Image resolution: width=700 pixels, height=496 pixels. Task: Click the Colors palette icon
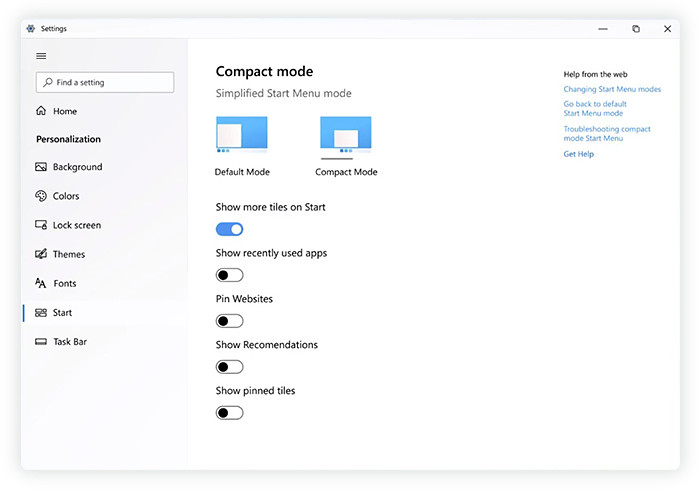(x=41, y=196)
